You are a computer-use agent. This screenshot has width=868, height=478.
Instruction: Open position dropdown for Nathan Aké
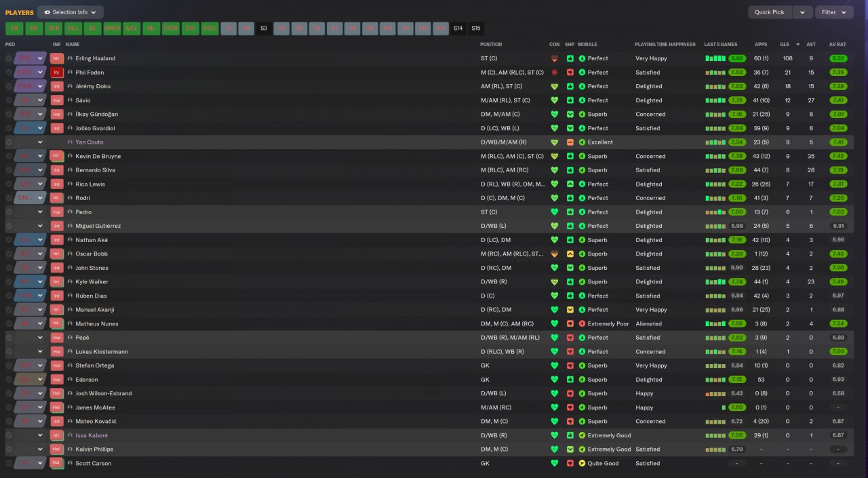point(40,240)
